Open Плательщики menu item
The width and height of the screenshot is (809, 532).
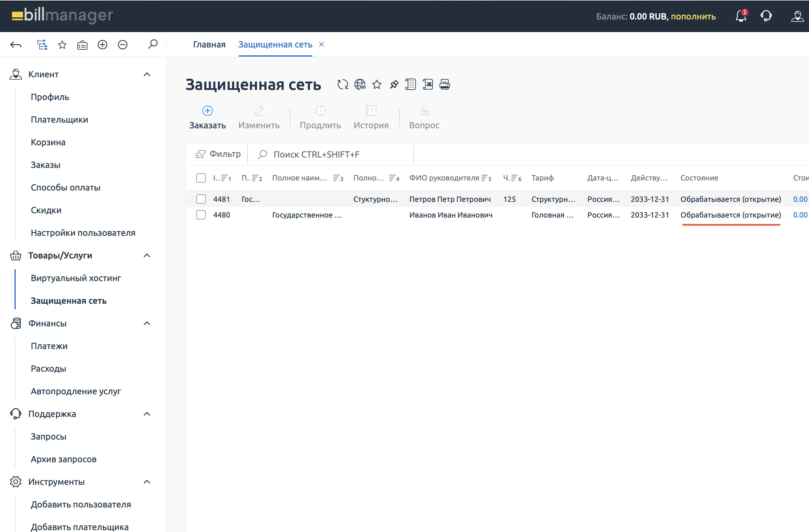[x=59, y=119]
